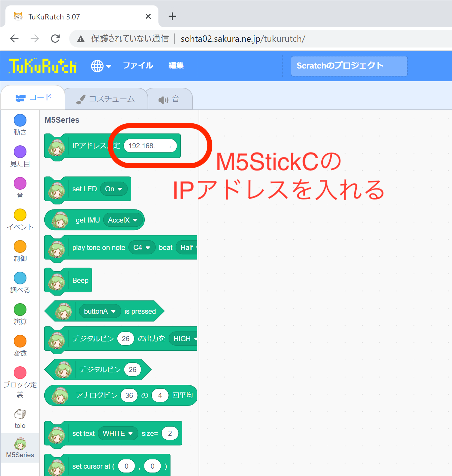Open the ファイル menu
Image resolution: width=452 pixels, height=476 pixels.
point(138,65)
